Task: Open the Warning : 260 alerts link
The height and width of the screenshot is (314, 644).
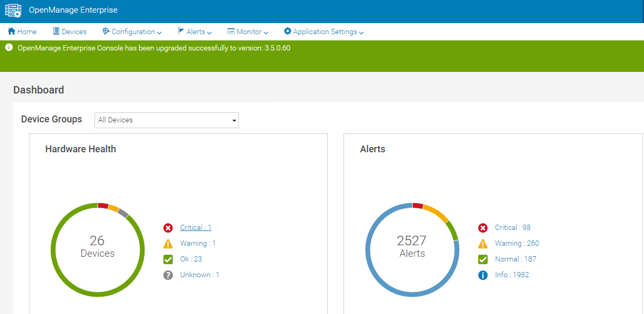Action: click(x=517, y=243)
